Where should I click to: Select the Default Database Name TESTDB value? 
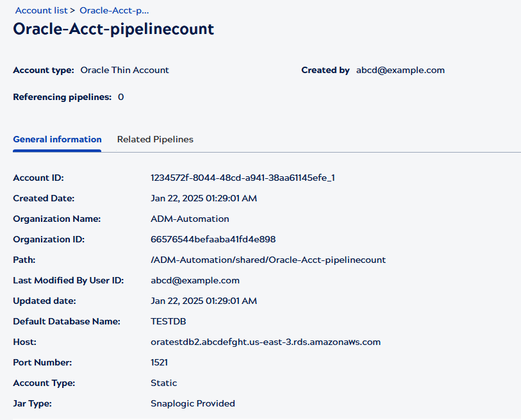pos(168,321)
